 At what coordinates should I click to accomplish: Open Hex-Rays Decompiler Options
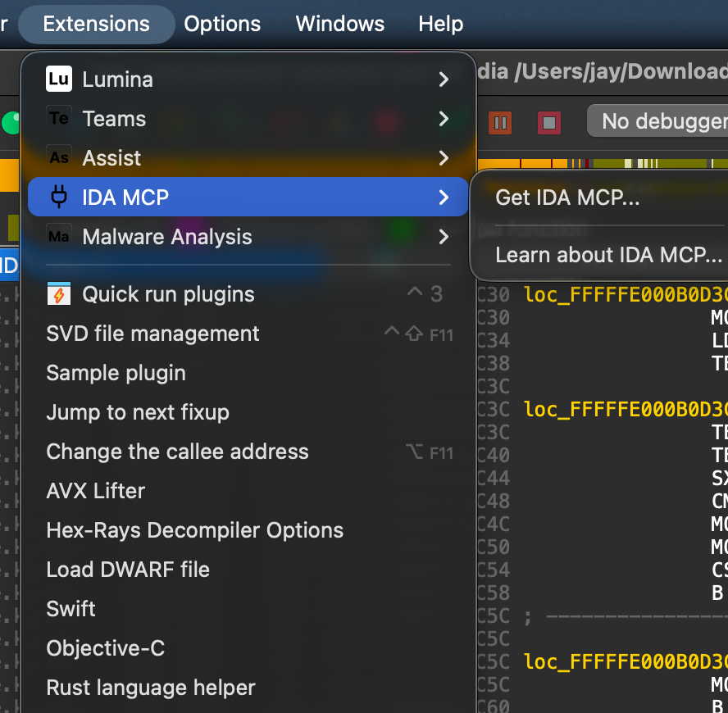click(248, 530)
